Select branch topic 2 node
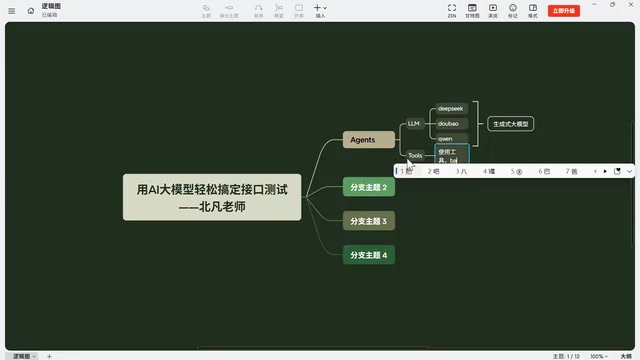This screenshot has width=640, height=360. [369, 187]
